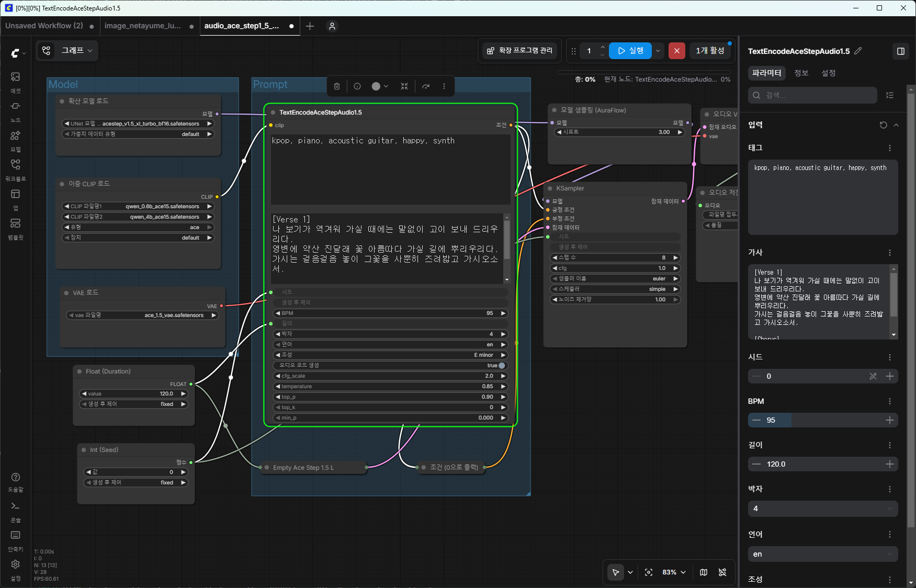
Task: Toggle the minimap icon
Action: tap(704, 572)
